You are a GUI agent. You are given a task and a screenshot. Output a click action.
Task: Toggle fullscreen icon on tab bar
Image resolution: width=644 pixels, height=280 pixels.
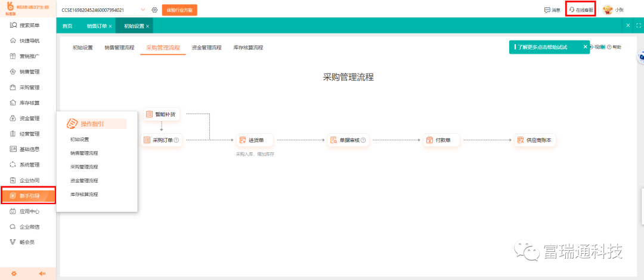coord(639,26)
